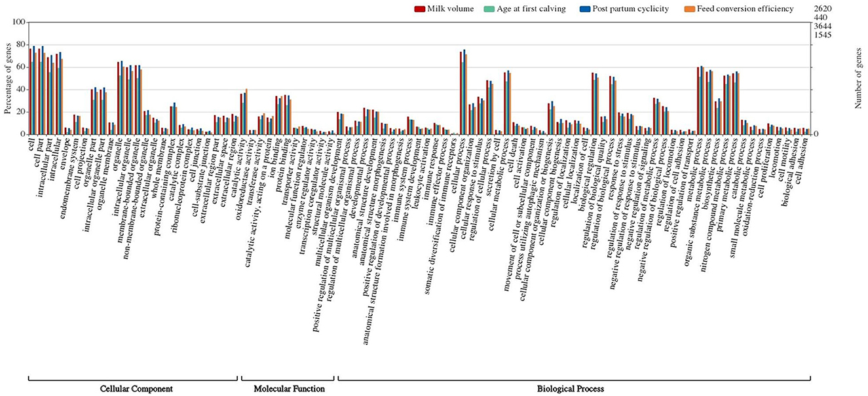Click the 'whole membrane' category label
The height and width of the screenshot is (396, 868).
pos(159,168)
